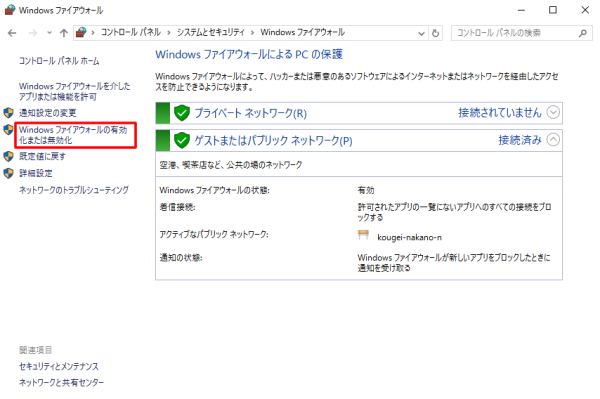
Task: Click the green shield on パブリック ネットワーク
Action: tap(182, 140)
